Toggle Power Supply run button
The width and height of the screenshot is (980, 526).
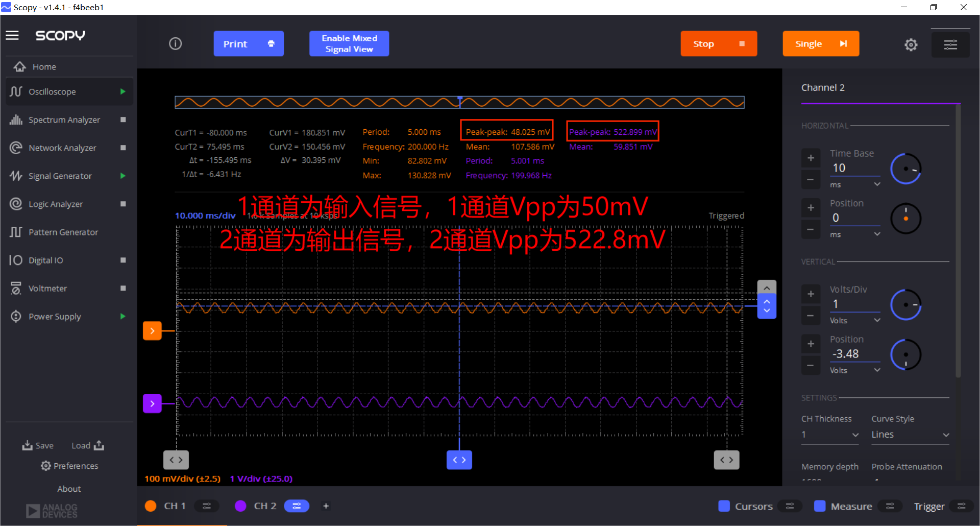122,316
